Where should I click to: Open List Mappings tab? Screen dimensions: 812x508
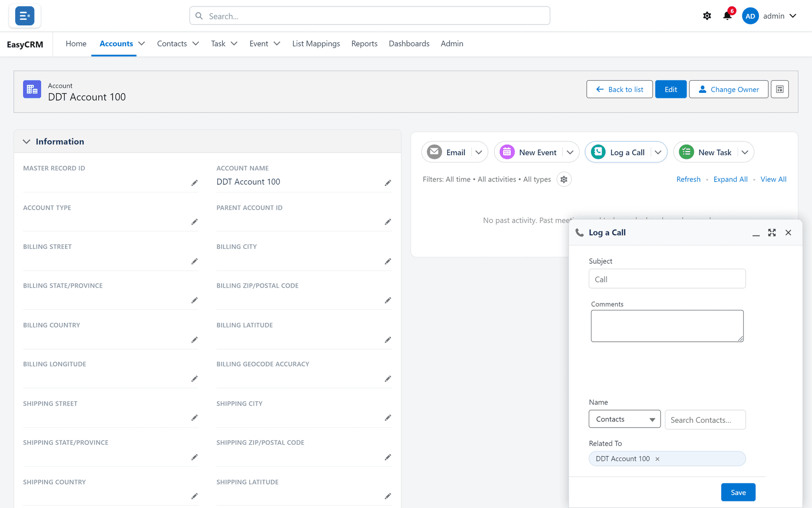[x=316, y=43]
